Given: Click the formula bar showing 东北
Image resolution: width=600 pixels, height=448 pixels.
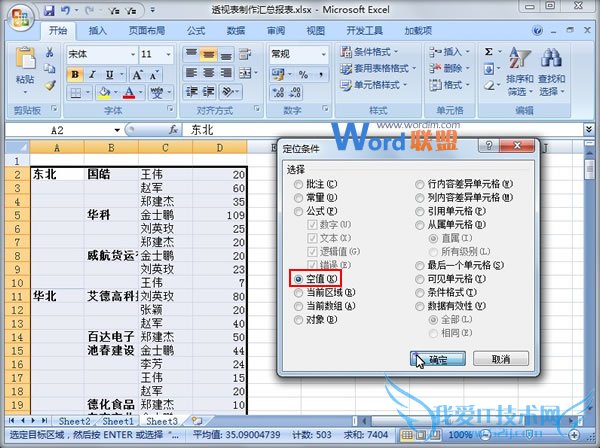Looking at the screenshot, I should [383, 130].
